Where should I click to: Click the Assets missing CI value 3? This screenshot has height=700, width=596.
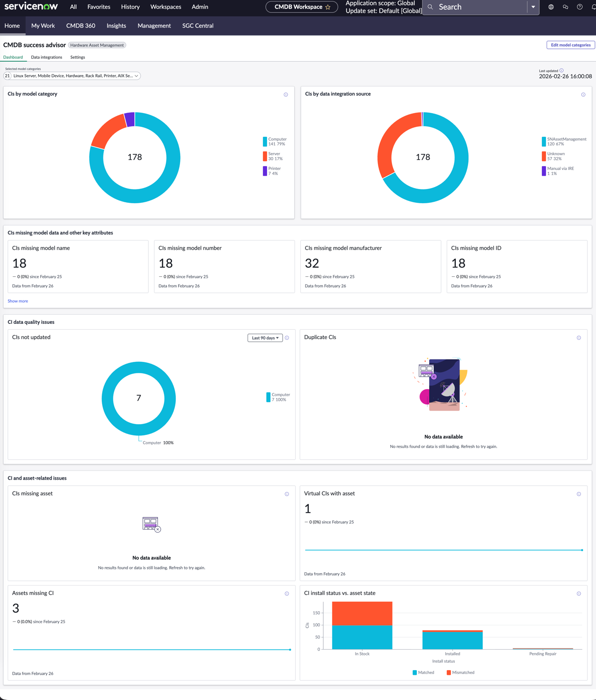(16, 608)
